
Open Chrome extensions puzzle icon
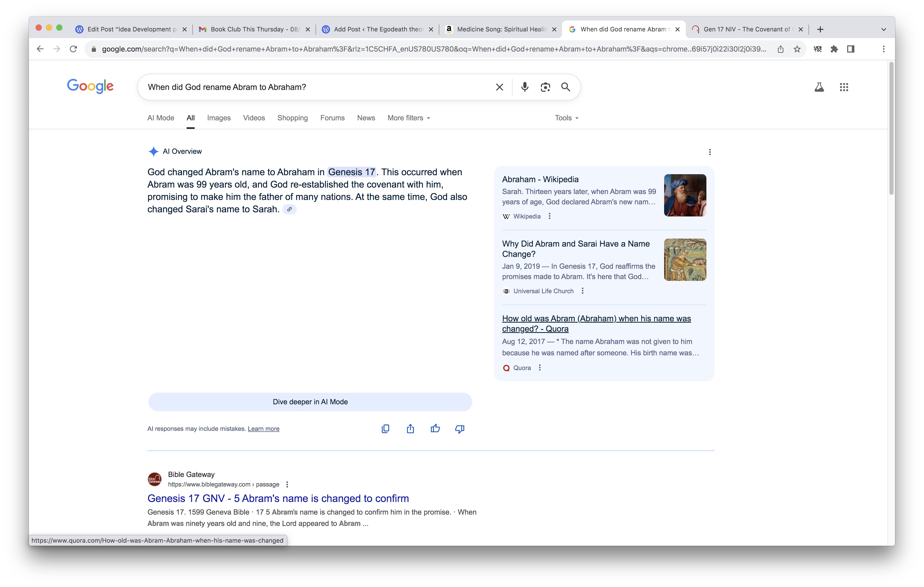point(834,49)
